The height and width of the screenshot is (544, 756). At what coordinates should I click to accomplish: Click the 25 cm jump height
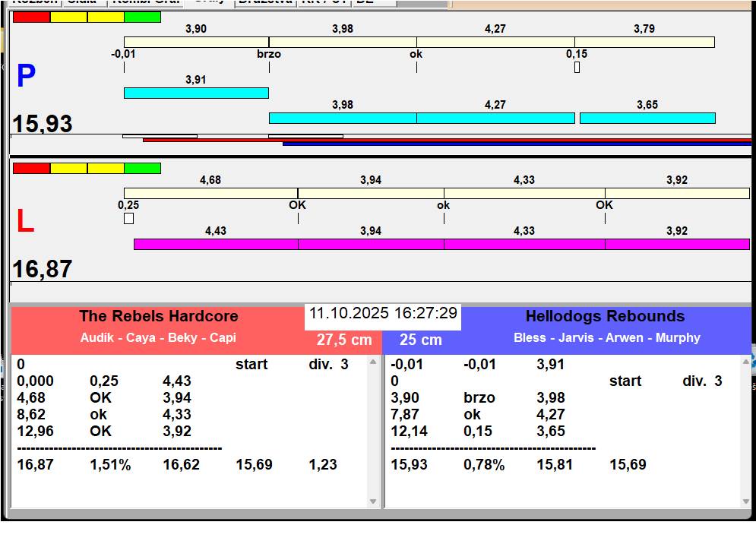coord(420,340)
